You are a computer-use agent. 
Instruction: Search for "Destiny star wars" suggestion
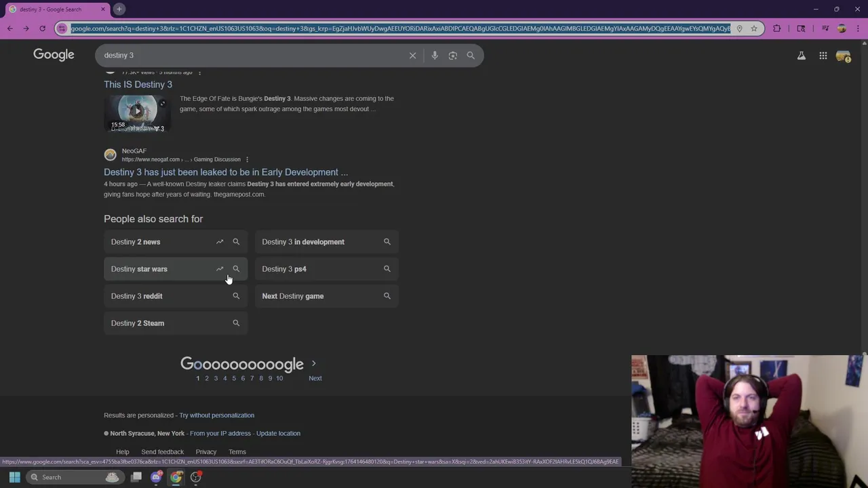pyautogui.click(x=176, y=269)
